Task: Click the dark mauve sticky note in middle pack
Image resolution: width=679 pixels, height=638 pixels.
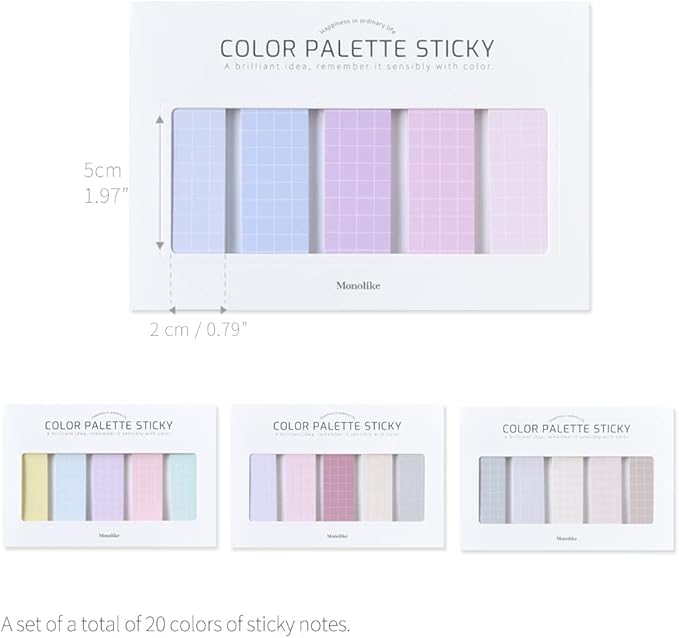Action: (x=337, y=486)
